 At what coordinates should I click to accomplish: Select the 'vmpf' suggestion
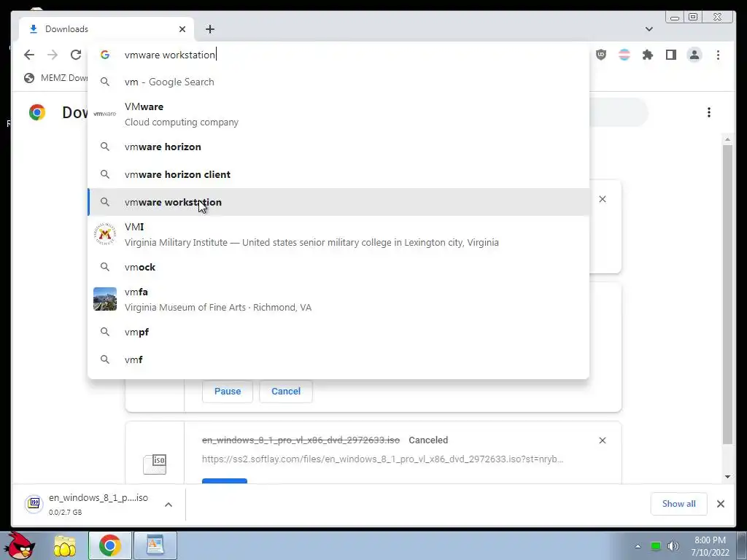point(338,332)
